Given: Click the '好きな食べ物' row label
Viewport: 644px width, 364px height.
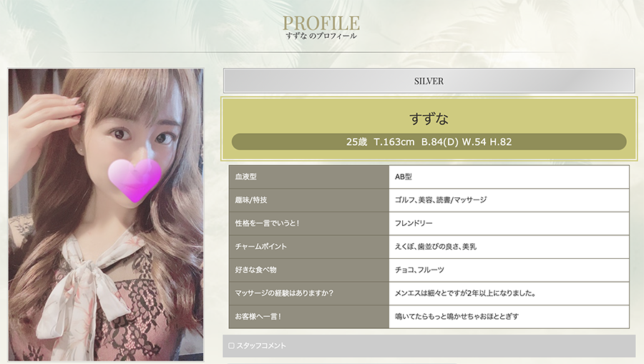Looking at the screenshot, I should click(309, 270).
